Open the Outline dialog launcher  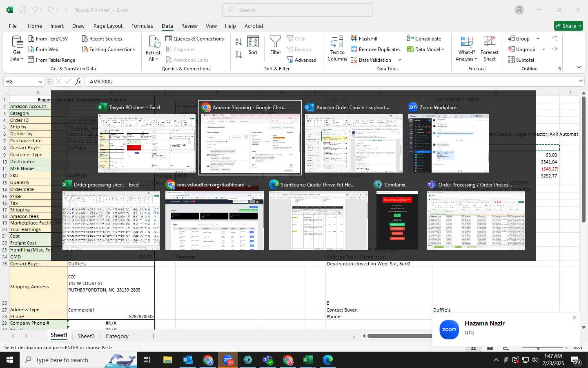559,69
